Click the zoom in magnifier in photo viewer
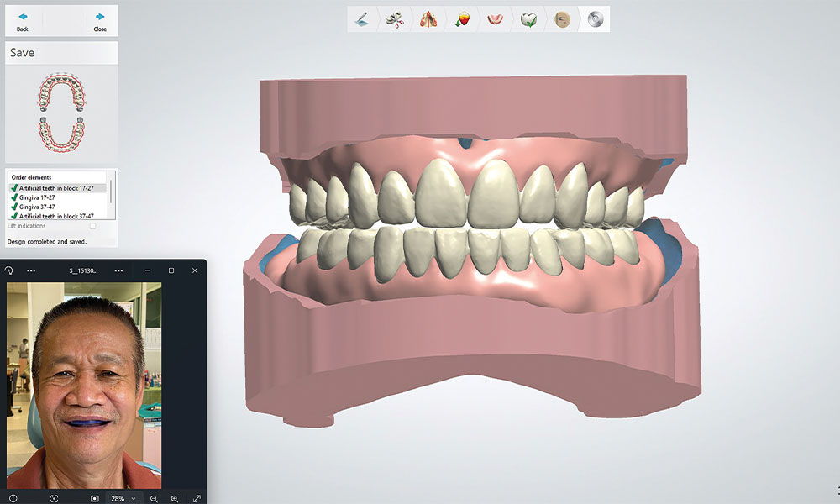This screenshot has width=840, height=504. click(175, 498)
